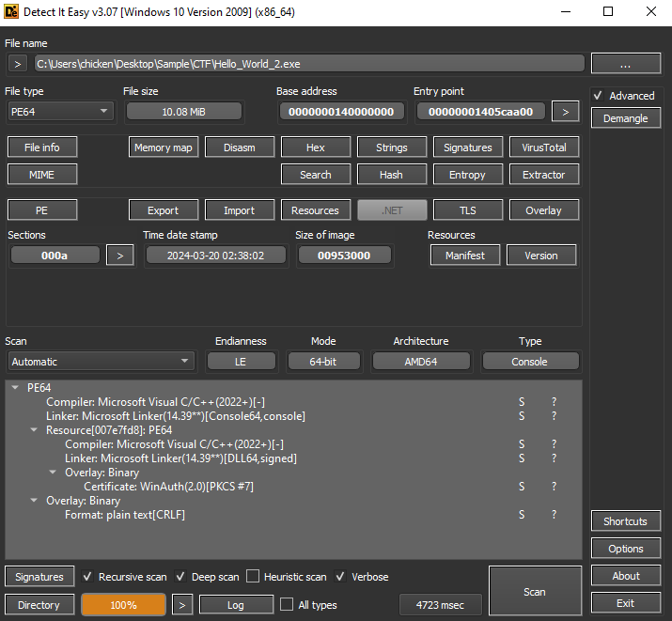
Task: Click the arrow beside the entry point address
Action: pyautogui.click(x=564, y=112)
